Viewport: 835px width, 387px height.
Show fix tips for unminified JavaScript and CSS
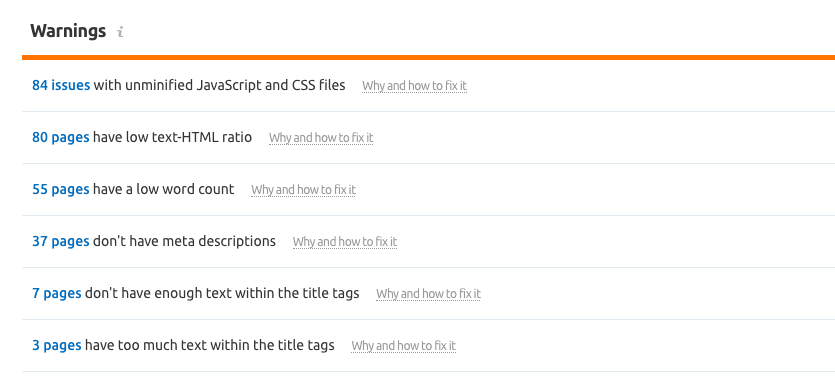[414, 86]
